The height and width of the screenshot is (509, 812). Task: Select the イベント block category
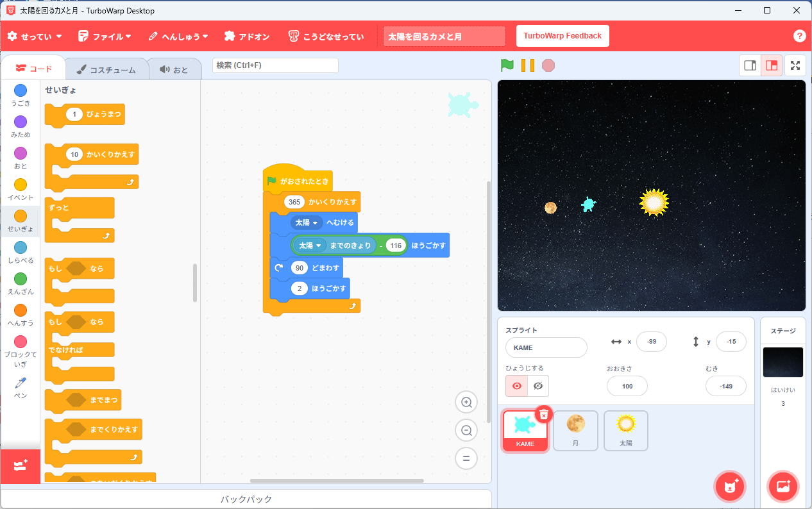click(x=21, y=190)
